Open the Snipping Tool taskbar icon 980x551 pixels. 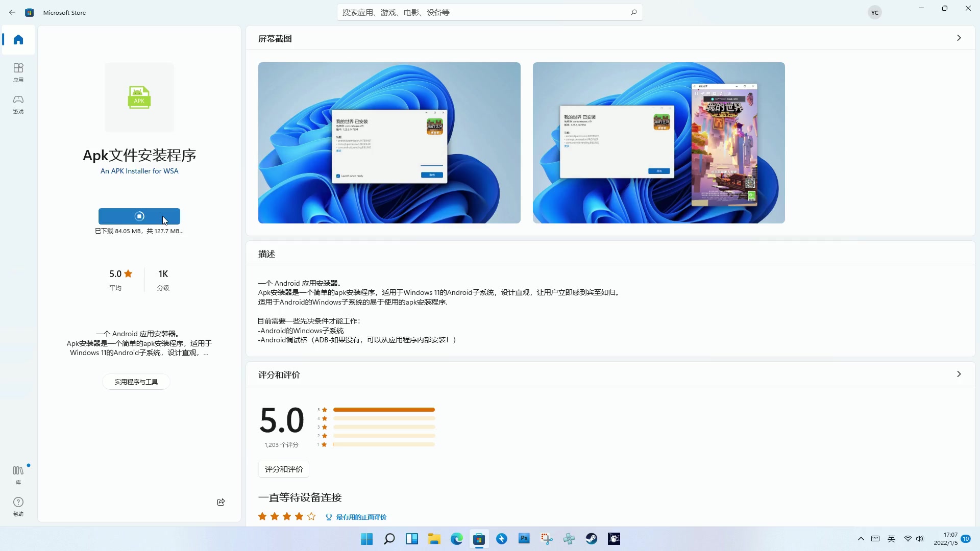click(547, 539)
